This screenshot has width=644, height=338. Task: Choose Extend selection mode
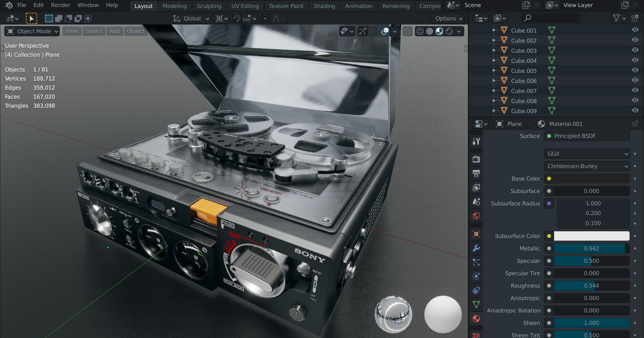[x=59, y=18]
